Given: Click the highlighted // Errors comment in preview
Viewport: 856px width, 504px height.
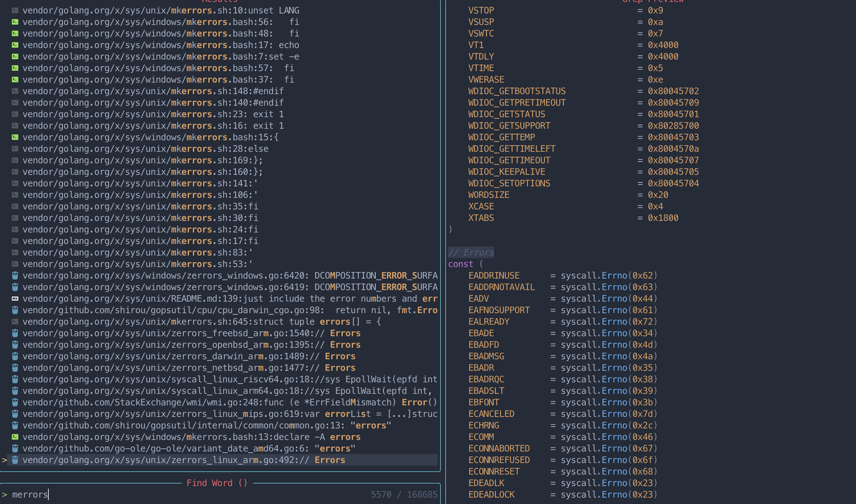Looking at the screenshot, I should [471, 252].
